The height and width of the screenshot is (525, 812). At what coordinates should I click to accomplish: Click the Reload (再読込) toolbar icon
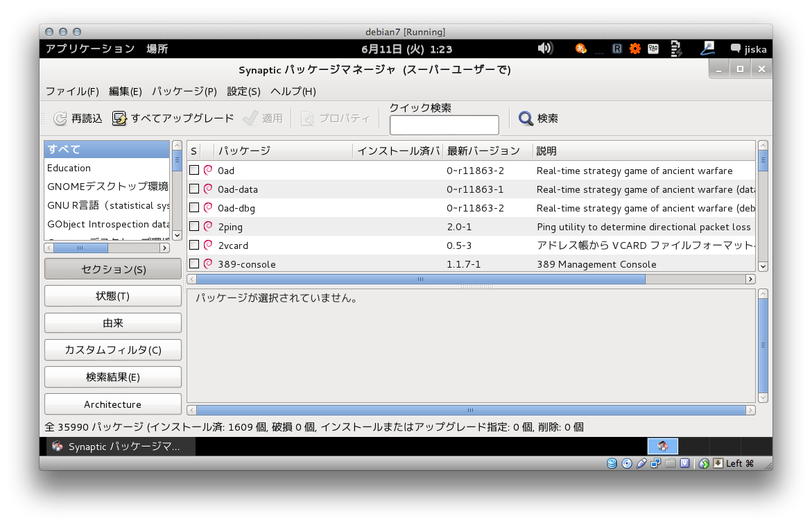(60, 119)
